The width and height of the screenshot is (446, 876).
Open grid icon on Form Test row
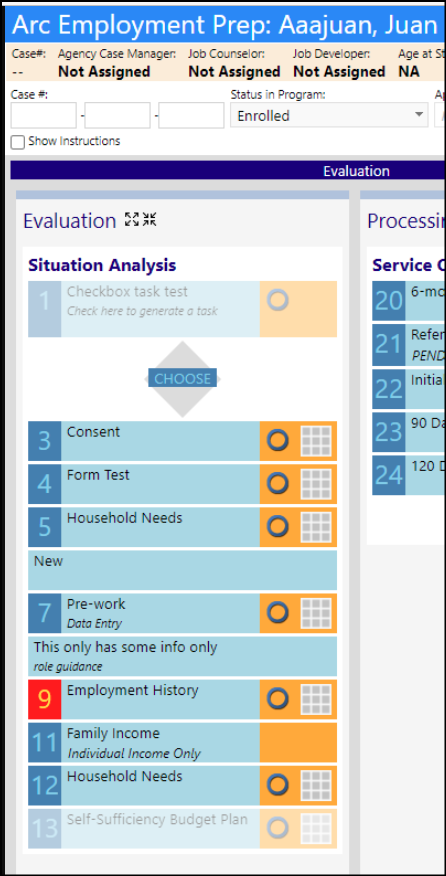[316, 484]
